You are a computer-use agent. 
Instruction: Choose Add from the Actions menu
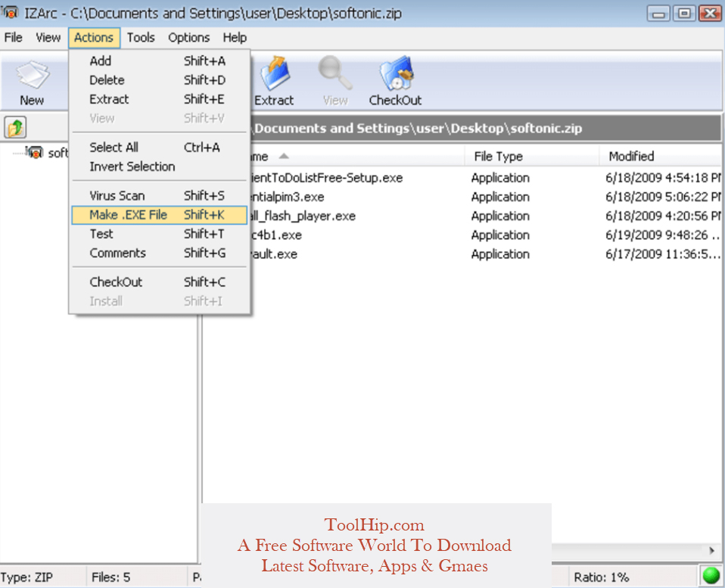point(159,61)
